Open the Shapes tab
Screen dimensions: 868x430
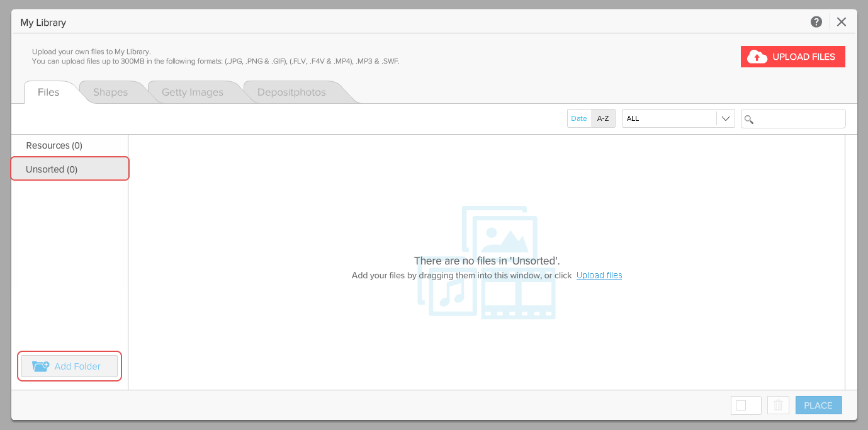[x=110, y=93]
